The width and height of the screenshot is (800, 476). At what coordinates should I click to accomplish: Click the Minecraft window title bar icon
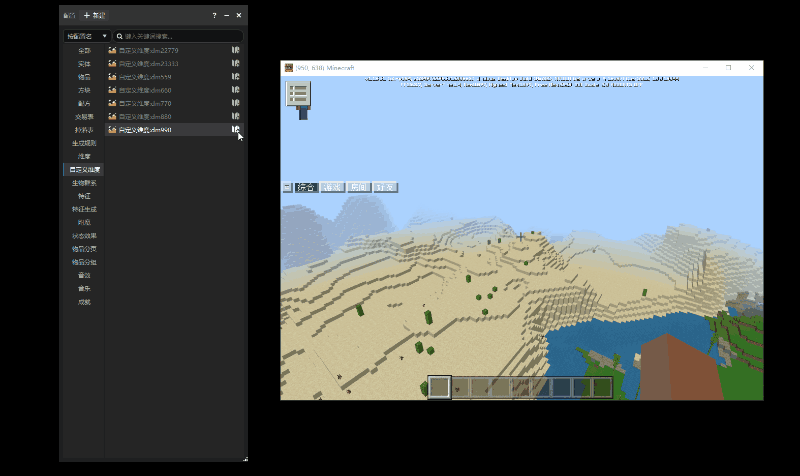pos(289,68)
